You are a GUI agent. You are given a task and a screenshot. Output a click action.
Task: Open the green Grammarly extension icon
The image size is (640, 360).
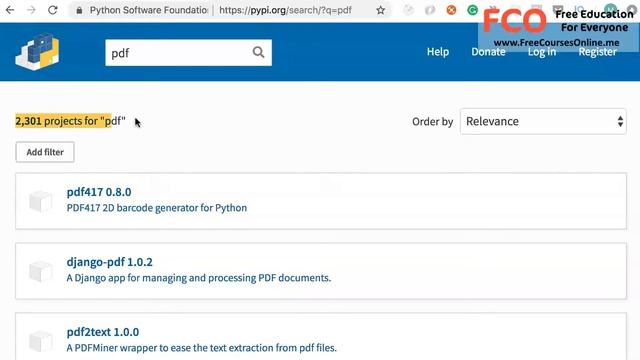pos(472,10)
